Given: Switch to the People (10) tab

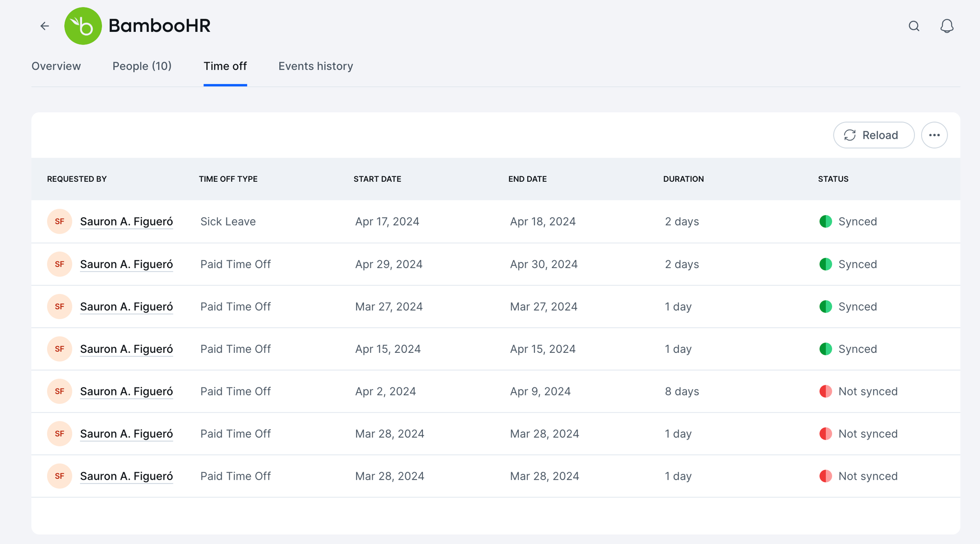Looking at the screenshot, I should point(142,66).
